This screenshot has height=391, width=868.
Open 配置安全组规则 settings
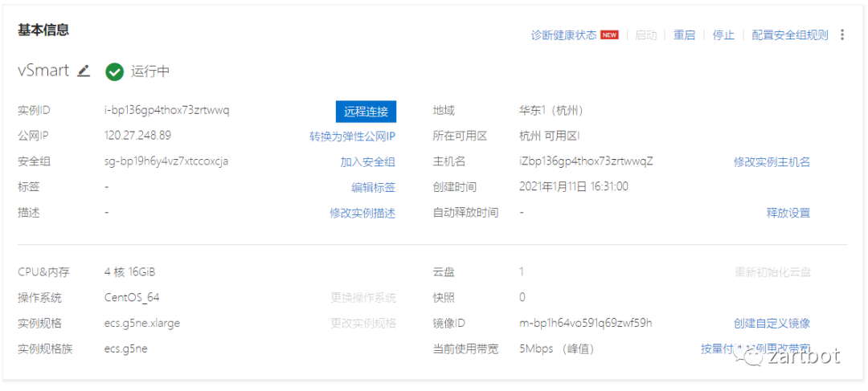[x=790, y=35]
